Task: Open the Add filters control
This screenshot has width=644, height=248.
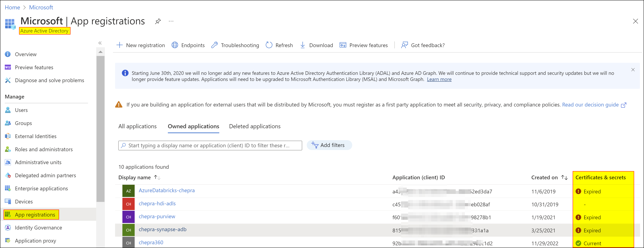Action: 330,145
